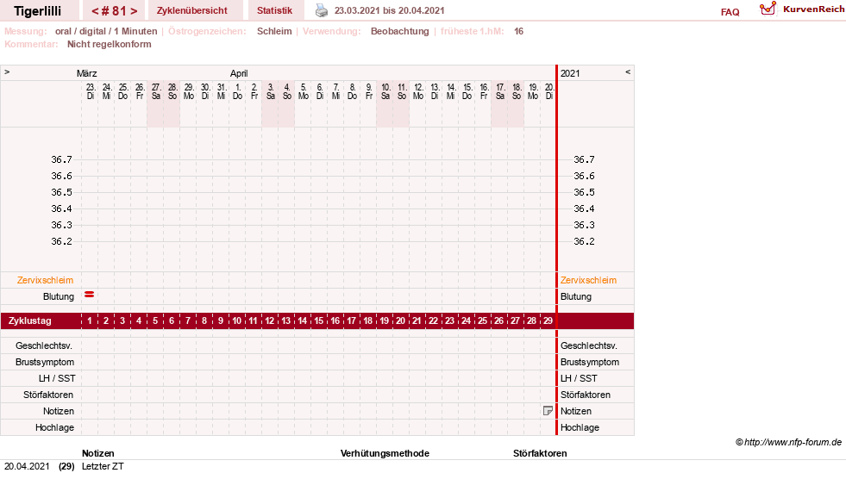Click the printer icon
The width and height of the screenshot is (846, 504).
(322, 10)
